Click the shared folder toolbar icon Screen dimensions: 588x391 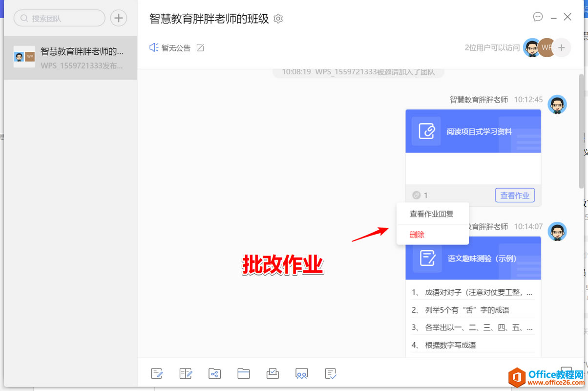(x=214, y=373)
